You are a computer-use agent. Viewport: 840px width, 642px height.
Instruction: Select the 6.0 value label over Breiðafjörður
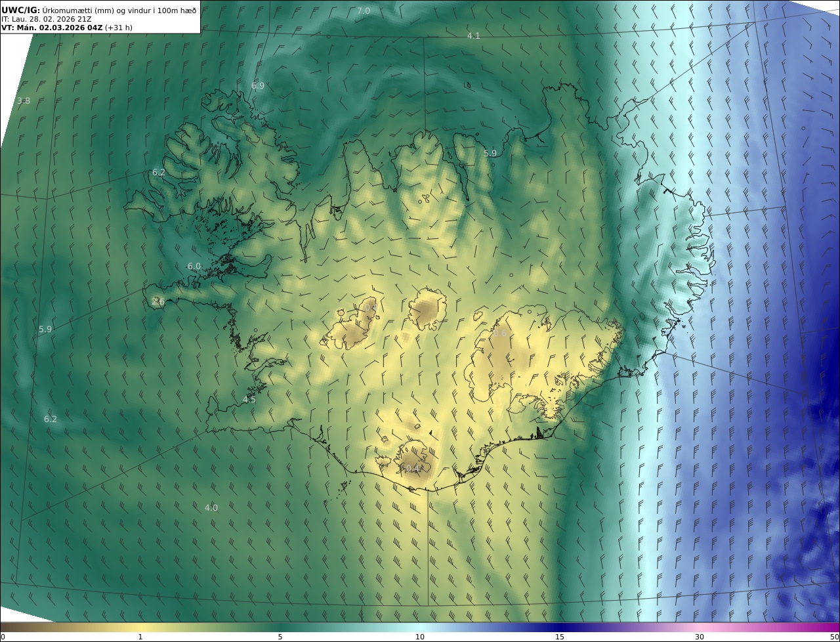(194, 267)
